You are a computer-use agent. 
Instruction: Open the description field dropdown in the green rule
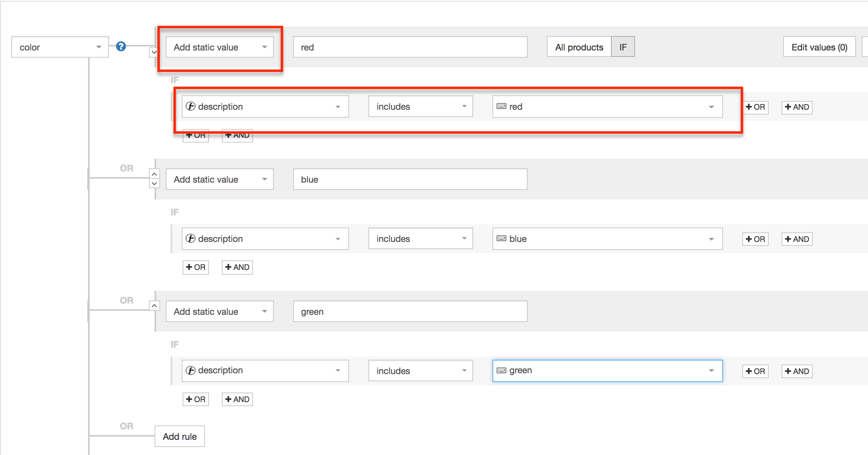coord(265,370)
